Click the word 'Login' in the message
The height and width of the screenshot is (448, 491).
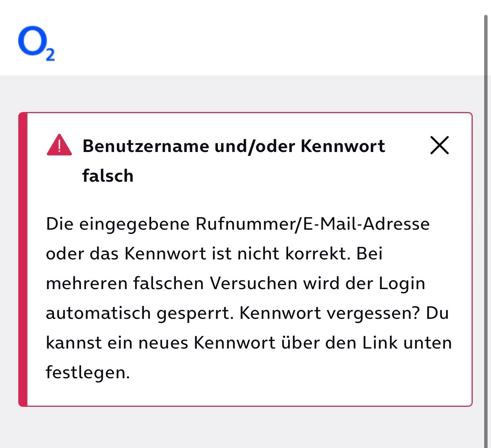click(x=402, y=283)
